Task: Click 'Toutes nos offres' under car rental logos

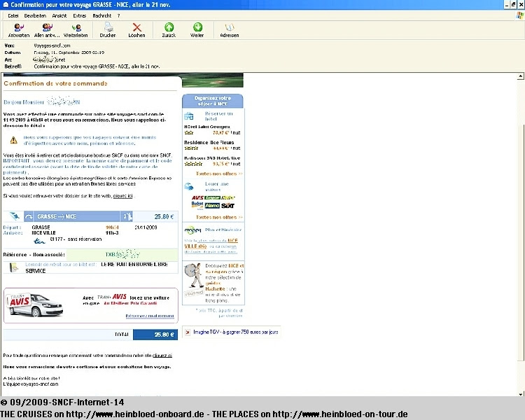Action: (219, 217)
